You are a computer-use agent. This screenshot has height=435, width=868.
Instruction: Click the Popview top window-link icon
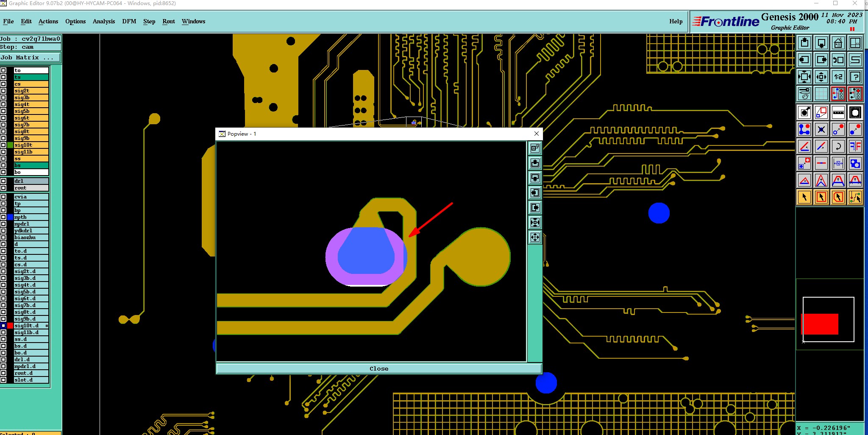(x=535, y=148)
